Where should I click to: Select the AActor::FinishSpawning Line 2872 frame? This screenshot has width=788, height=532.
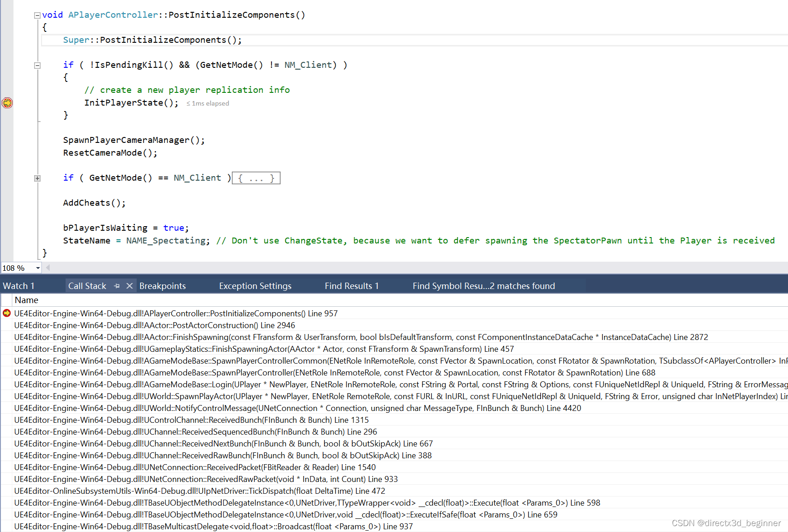point(361,337)
